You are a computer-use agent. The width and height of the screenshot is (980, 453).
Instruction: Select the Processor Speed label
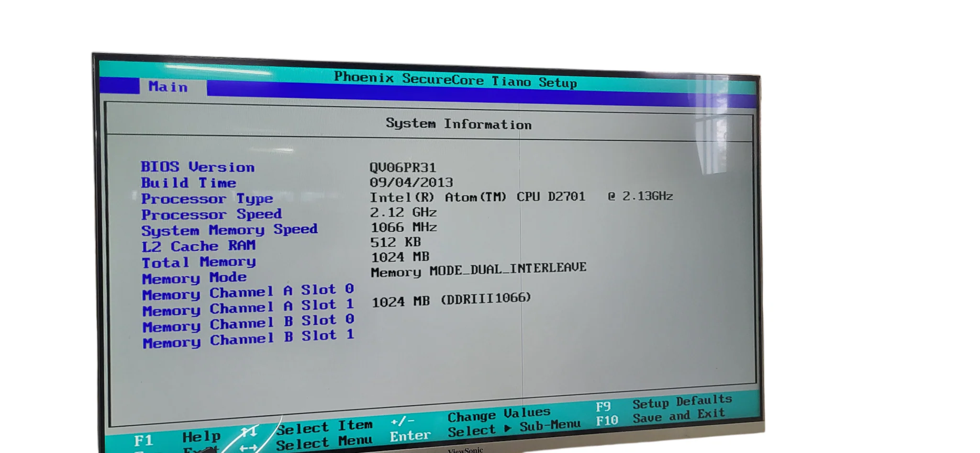[x=212, y=214]
